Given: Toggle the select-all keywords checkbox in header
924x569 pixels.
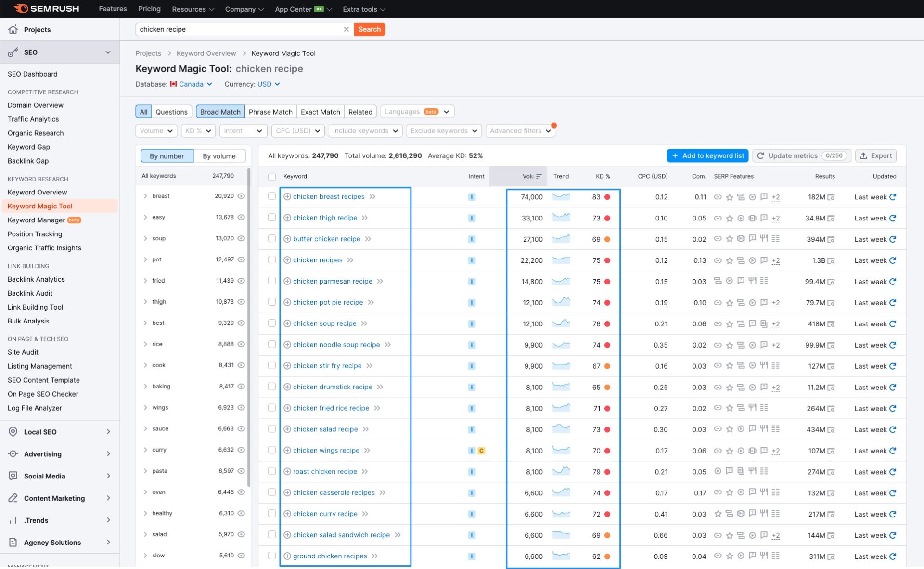Looking at the screenshot, I should [272, 177].
